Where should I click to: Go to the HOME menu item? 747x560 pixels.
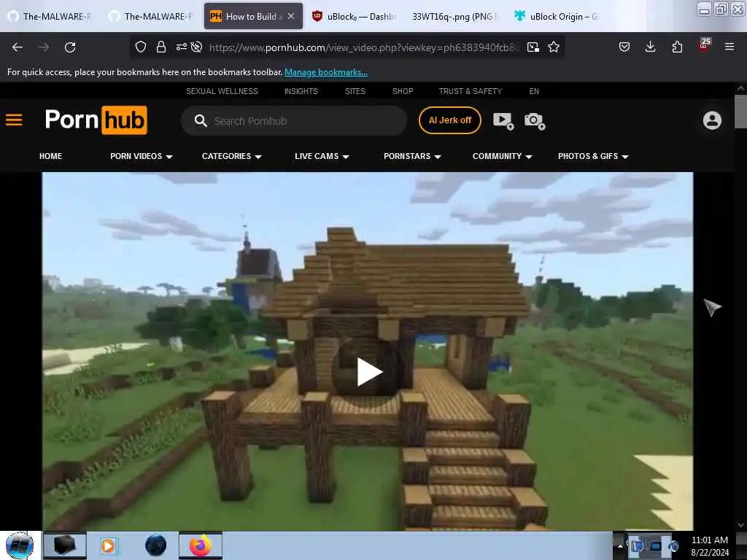pyautogui.click(x=50, y=156)
